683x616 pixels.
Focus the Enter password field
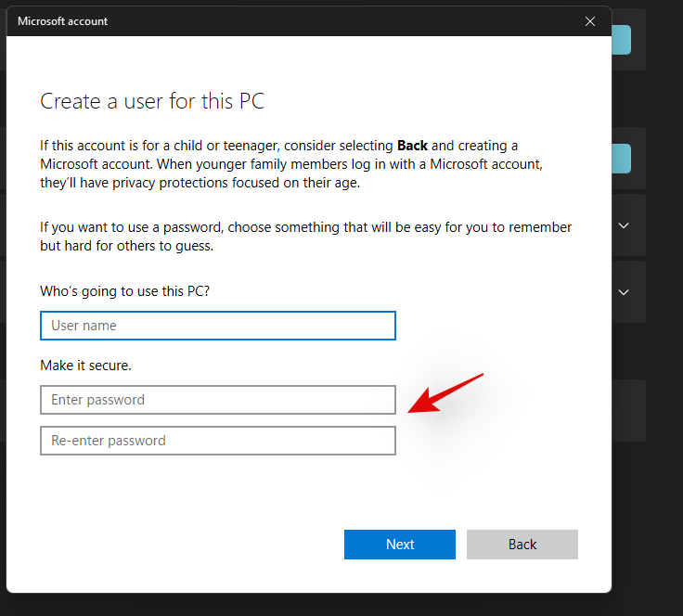tap(218, 400)
